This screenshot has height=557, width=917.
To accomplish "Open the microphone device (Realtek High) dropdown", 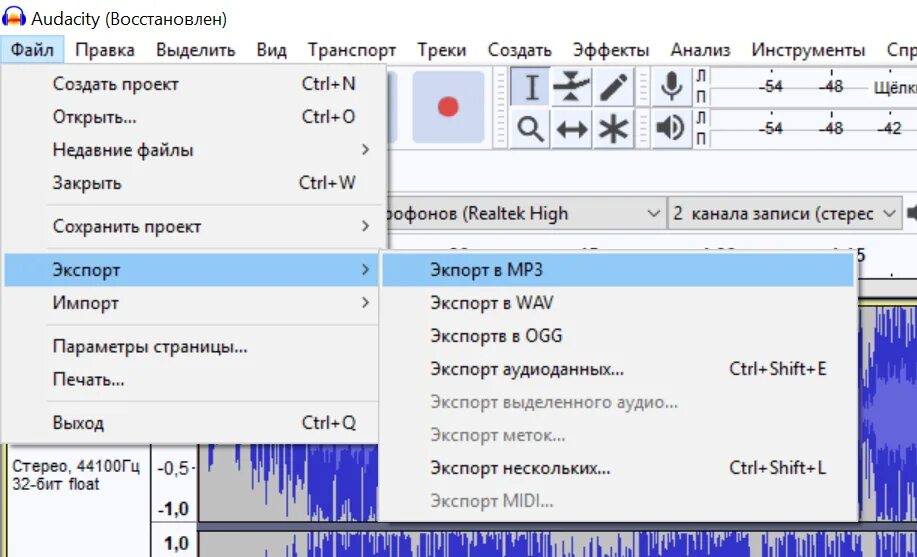I will coord(525,214).
